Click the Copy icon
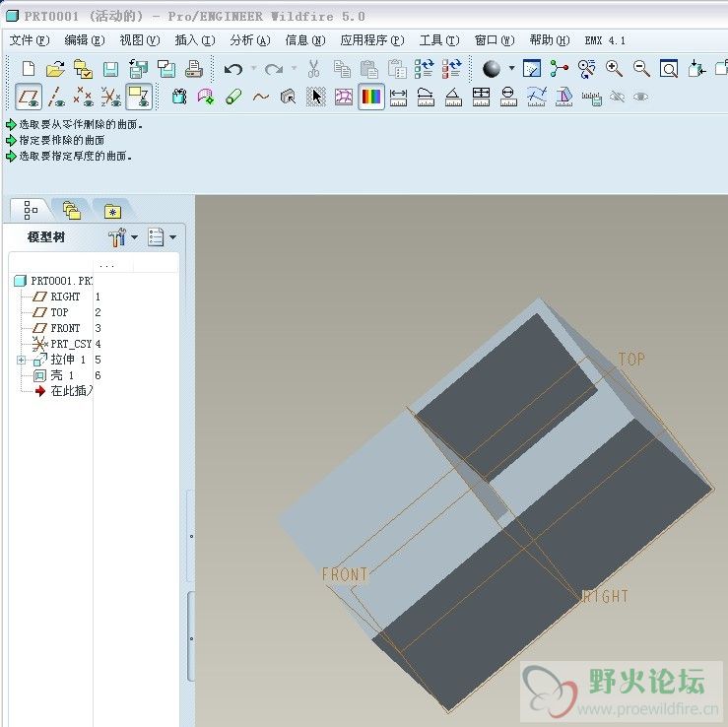 pos(342,69)
